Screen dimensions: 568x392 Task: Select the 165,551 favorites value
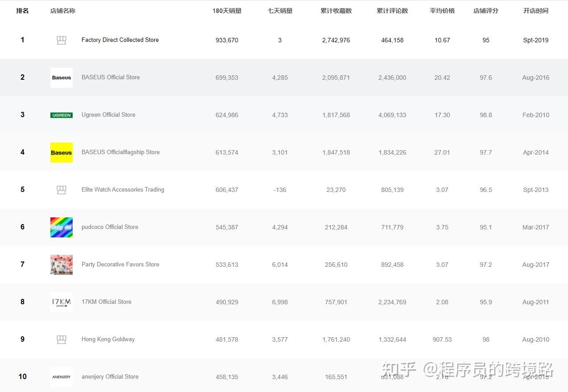pos(336,377)
